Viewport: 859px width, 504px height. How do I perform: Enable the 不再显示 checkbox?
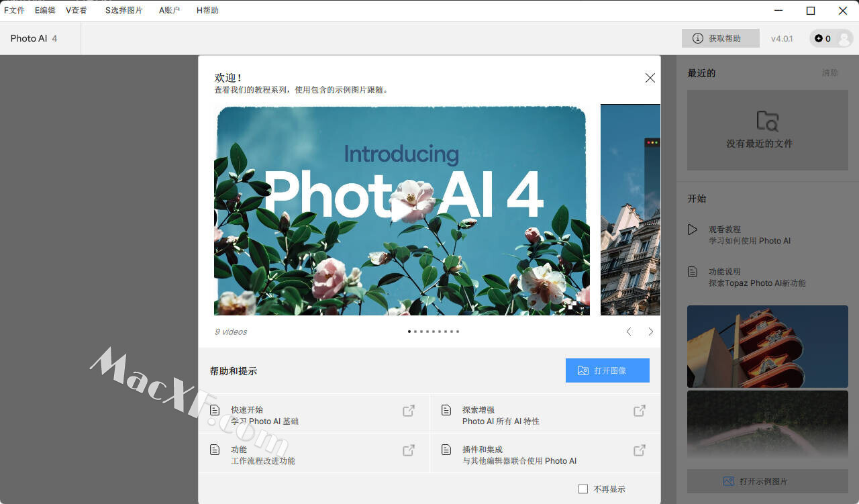583,489
